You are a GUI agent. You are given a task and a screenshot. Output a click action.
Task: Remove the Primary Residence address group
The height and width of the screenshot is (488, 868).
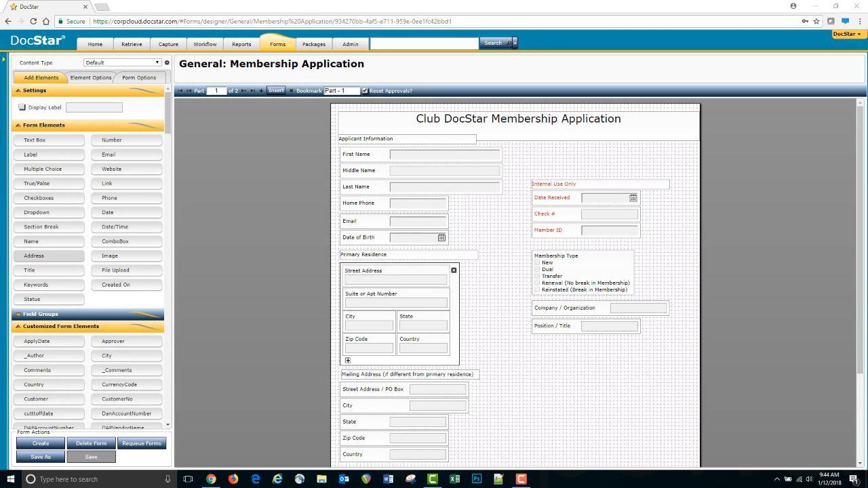[454, 270]
